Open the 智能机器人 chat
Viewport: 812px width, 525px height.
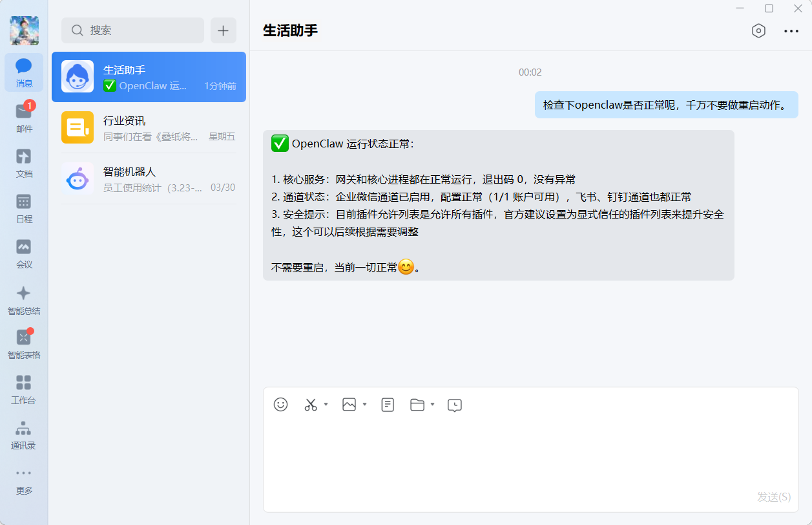coord(149,179)
